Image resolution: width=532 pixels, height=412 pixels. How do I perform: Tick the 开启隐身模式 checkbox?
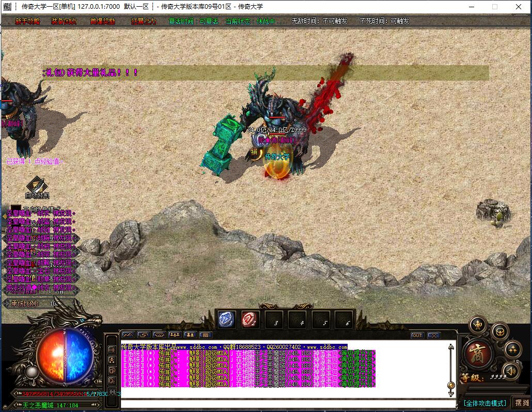click(x=15, y=208)
